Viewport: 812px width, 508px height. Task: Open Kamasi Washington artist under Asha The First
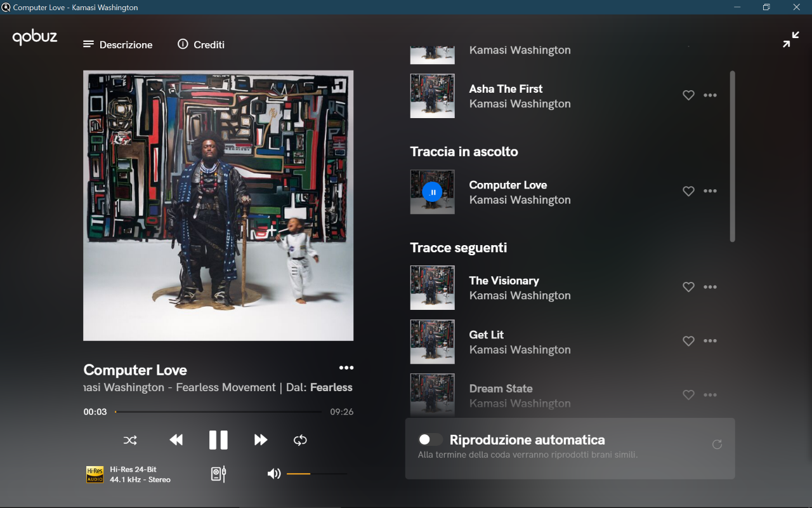click(x=520, y=104)
